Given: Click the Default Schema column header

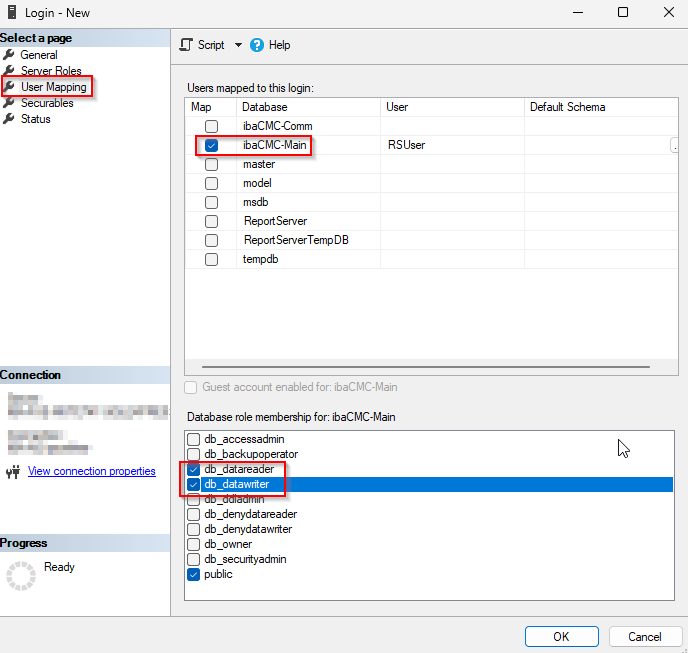Looking at the screenshot, I should click(x=601, y=107).
